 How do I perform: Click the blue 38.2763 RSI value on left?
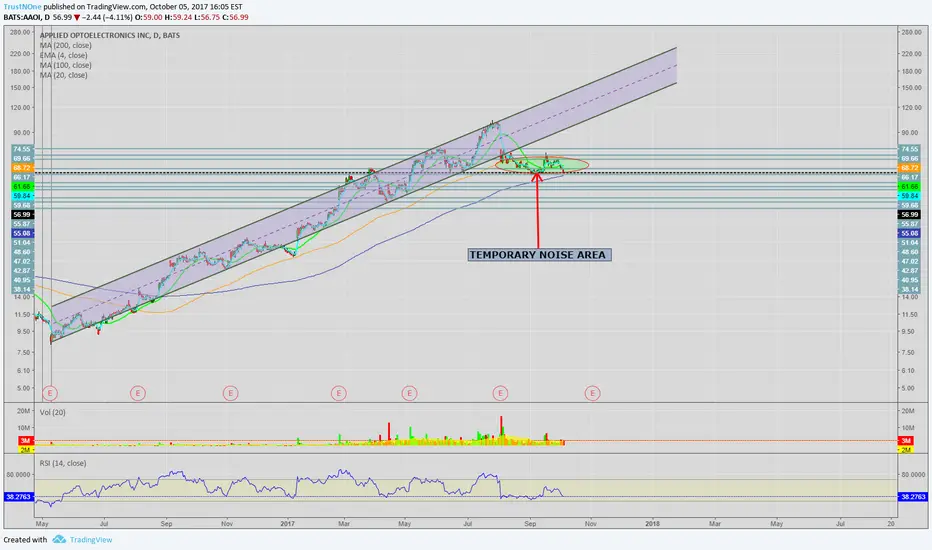18,496
